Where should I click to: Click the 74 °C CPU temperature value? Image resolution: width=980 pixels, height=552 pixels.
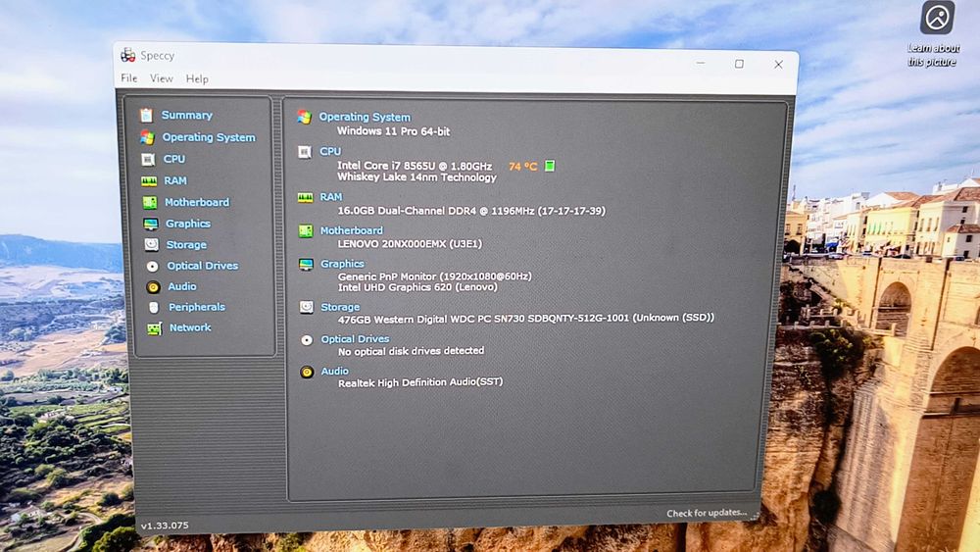click(x=522, y=167)
